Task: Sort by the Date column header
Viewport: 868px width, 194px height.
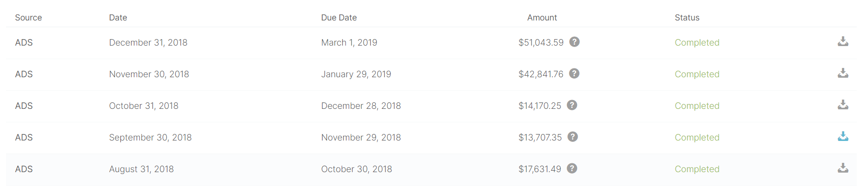Action: click(118, 18)
